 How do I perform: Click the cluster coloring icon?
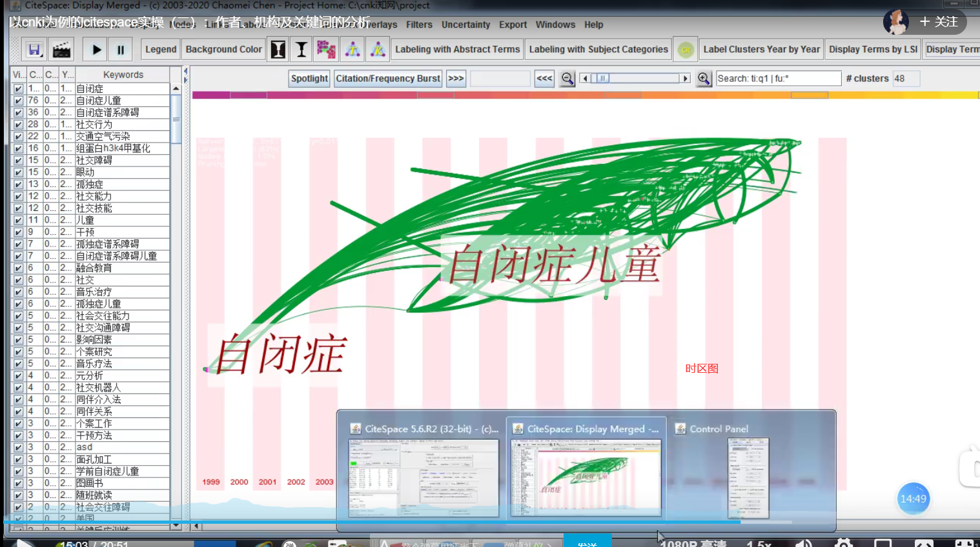point(325,49)
